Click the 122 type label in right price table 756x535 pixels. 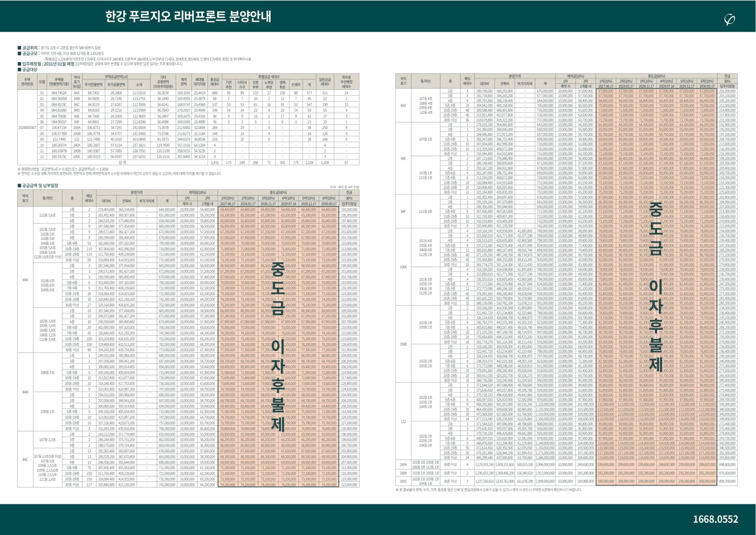pyautogui.click(x=403, y=421)
